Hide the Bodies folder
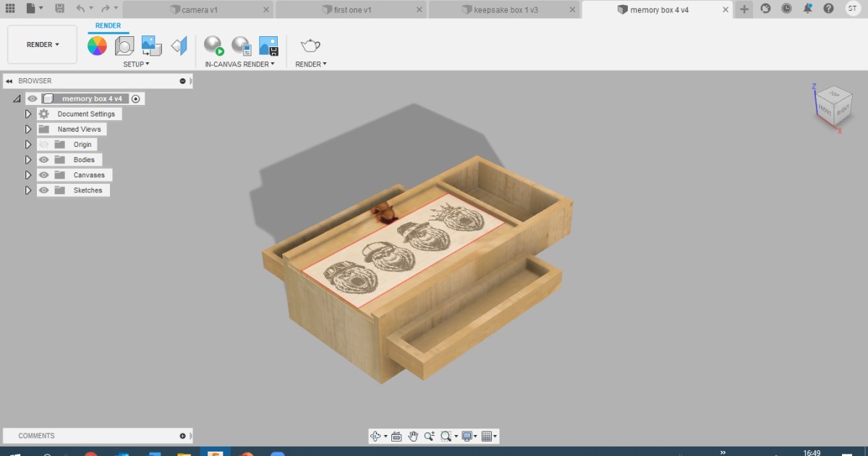Image resolution: width=868 pixels, height=456 pixels. click(x=43, y=159)
